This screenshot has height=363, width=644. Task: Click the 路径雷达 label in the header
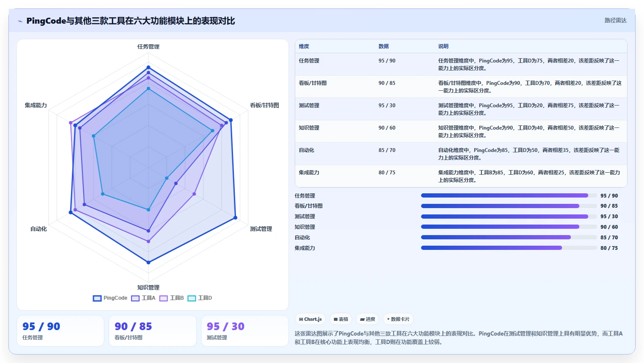pyautogui.click(x=615, y=20)
